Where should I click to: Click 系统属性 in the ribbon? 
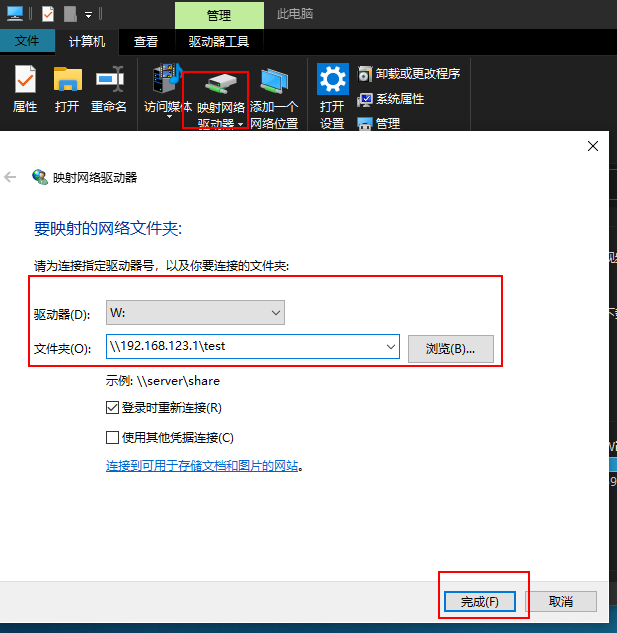click(x=391, y=99)
